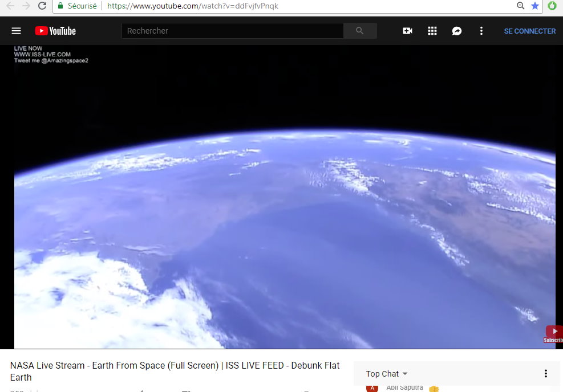Reload the page with the refresh button
Image resolution: width=563 pixels, height=392 pixels.
click(x=42, y=6)
